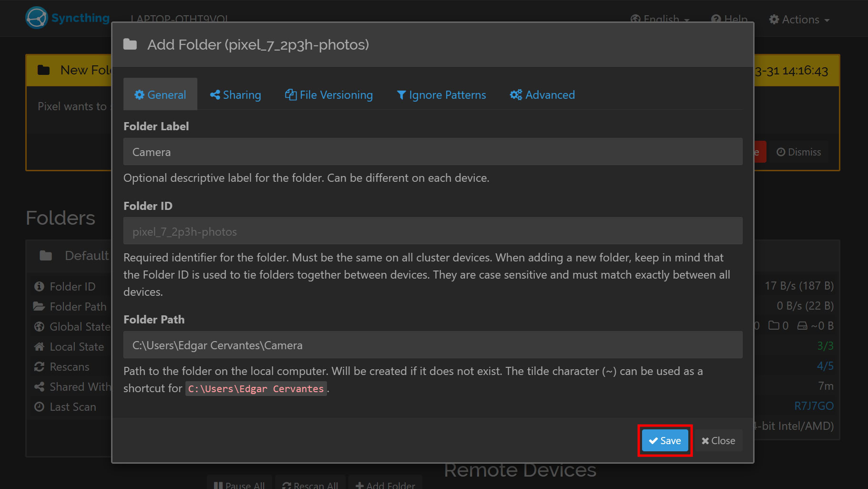Open the English language dropdown
Screen dimensions: 868x489
coord(660,20)
